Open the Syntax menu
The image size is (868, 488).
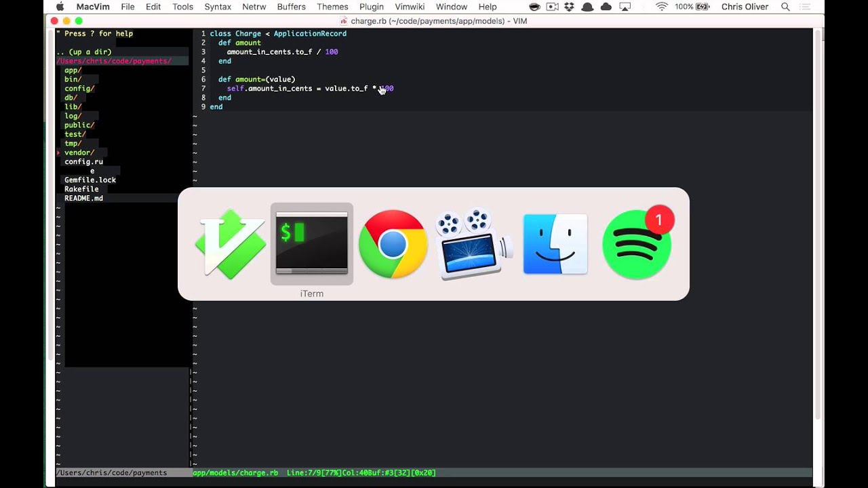218,7
